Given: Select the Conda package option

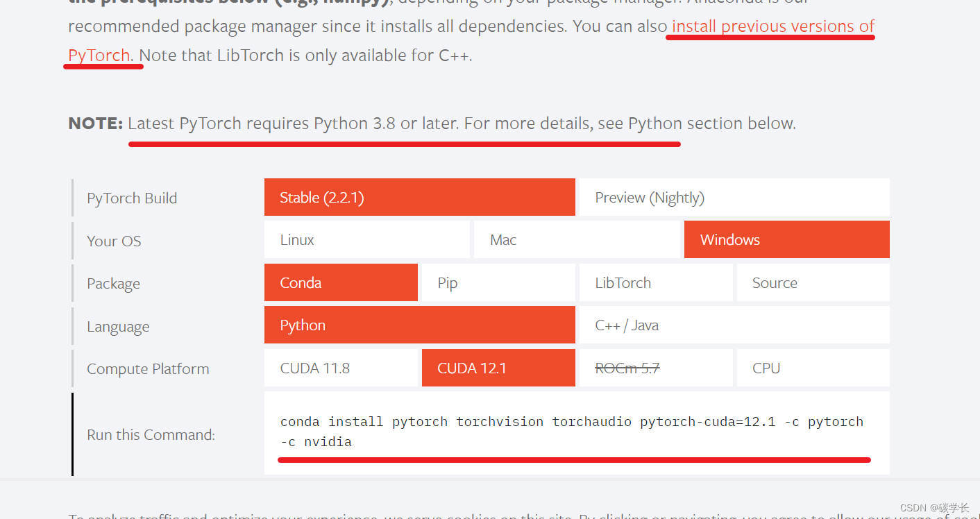Looking at the screenshot, I should point(341,282).
